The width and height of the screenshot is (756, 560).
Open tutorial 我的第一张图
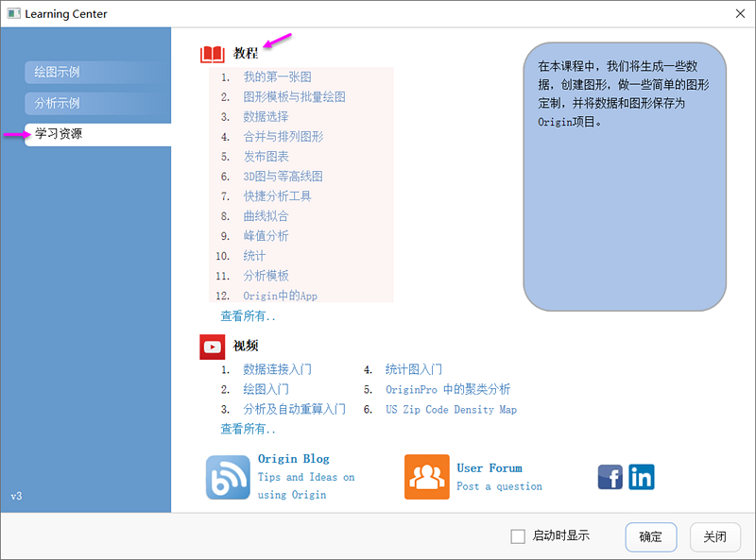[x=277, y=76]
